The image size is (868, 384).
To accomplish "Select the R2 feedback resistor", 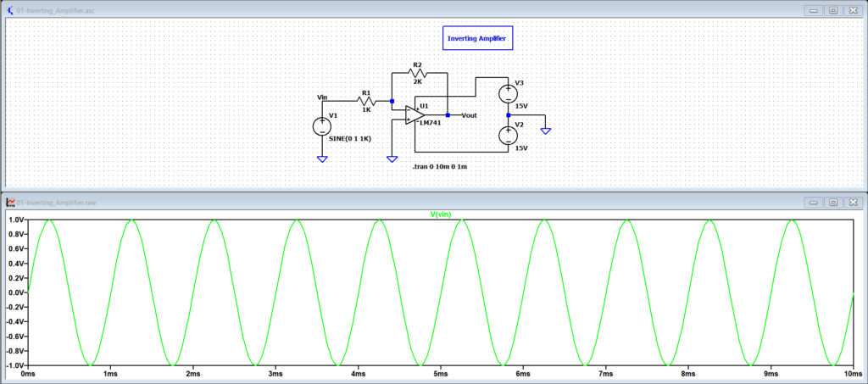I will pyautogui.click(x=416, y=74).
